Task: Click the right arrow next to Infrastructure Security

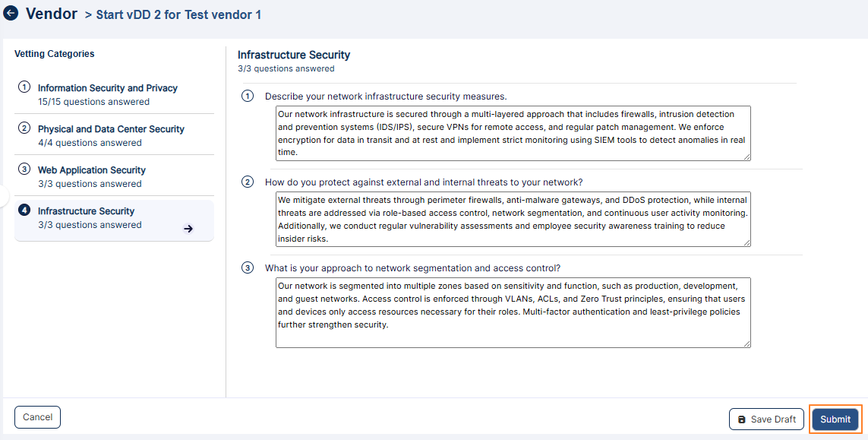Action: coord(188,228)
